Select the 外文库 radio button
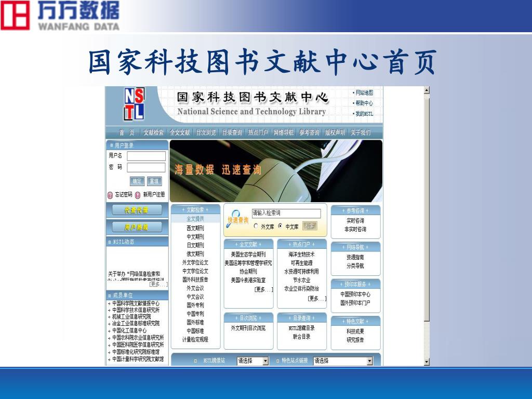The height and width of the screenshot is (399, 532). tap(256, 226)
